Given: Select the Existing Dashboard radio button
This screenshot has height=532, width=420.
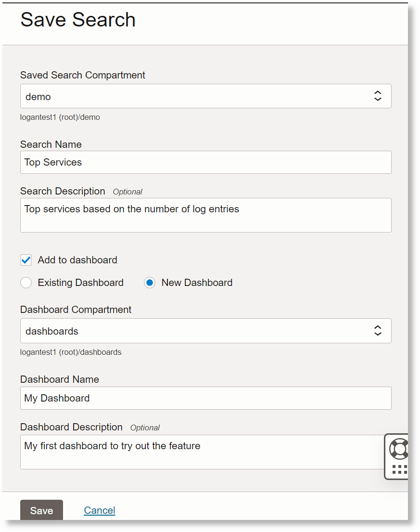Looking at the screenshot, I should pyautogui.click(x=26, y=283).
